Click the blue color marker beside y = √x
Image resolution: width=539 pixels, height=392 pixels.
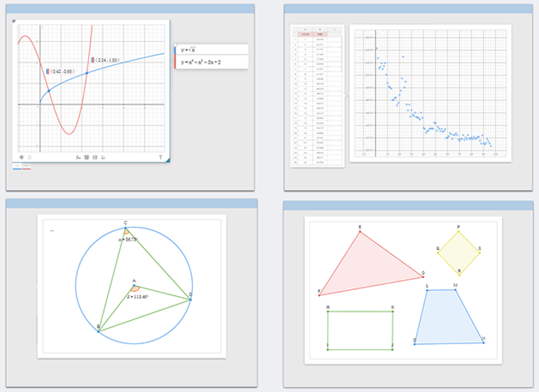point(175,50)
